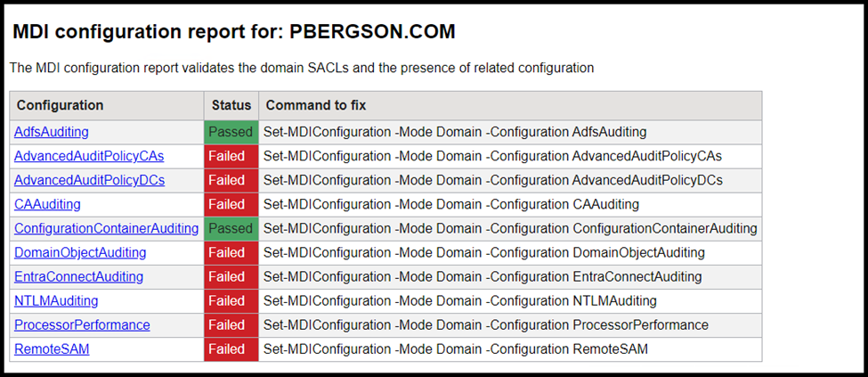This screenshot has height=377, width=868.
Task: Click the NTLMAuditing fix command text
Action: (x=460, y=301)
